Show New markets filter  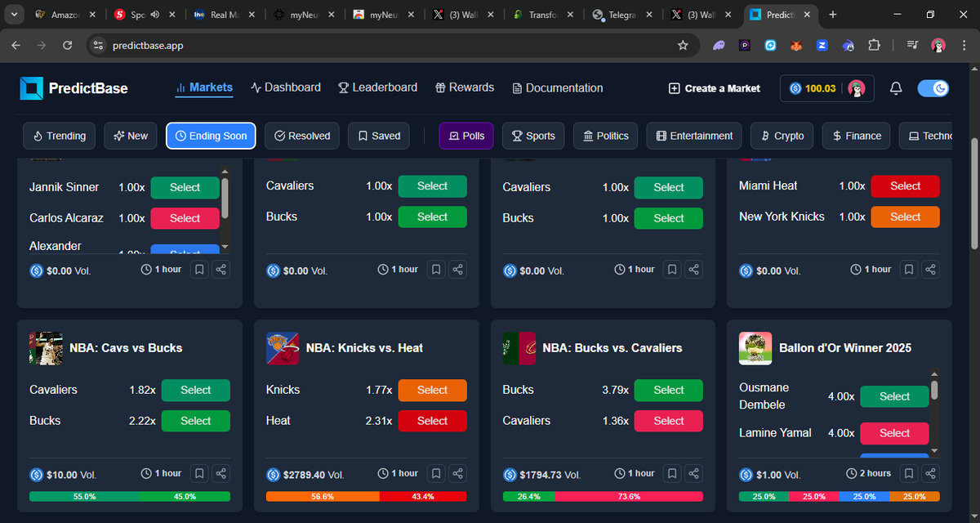coord(131,136)
